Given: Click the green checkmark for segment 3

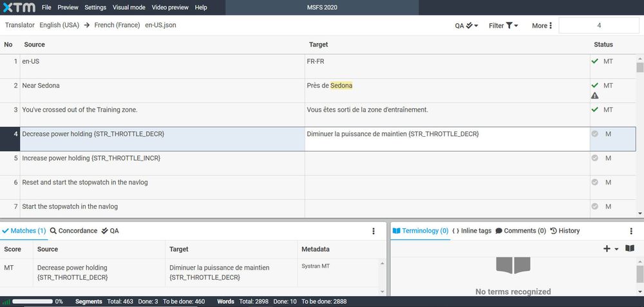Looking at the screenshot, I should click(x=594, y=110).
